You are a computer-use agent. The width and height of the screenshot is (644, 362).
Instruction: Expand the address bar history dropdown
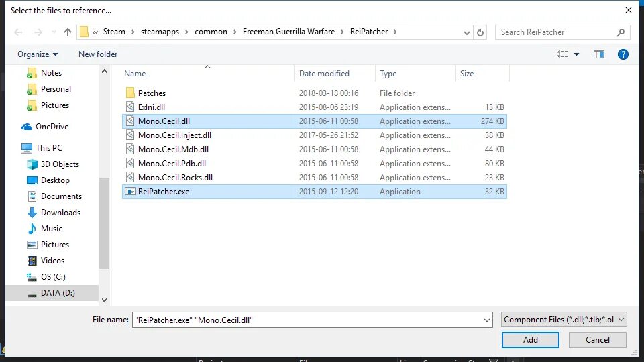click(x=467, y=32)
